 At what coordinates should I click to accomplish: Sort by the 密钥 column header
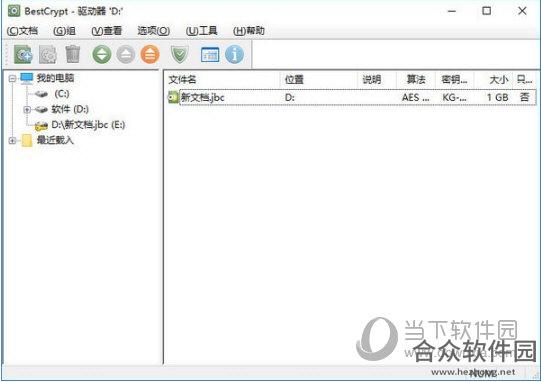pyautogui.click(x=455, y=80)
